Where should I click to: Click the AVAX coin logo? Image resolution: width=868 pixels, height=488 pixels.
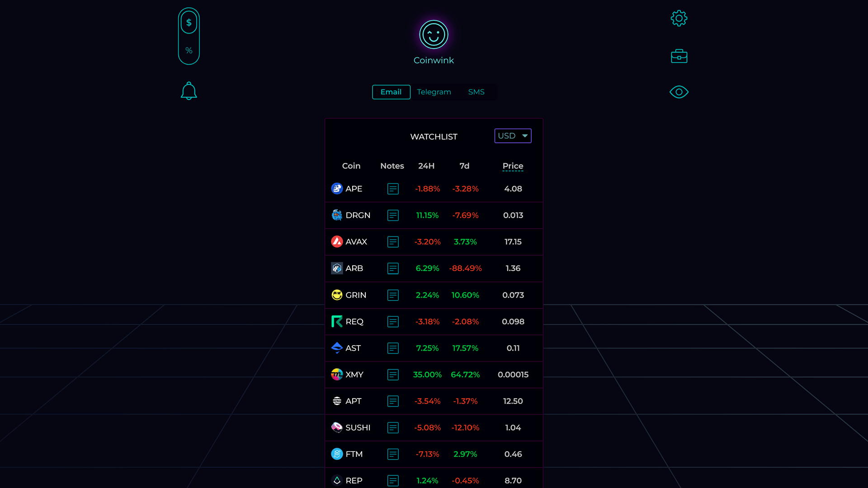336,242
